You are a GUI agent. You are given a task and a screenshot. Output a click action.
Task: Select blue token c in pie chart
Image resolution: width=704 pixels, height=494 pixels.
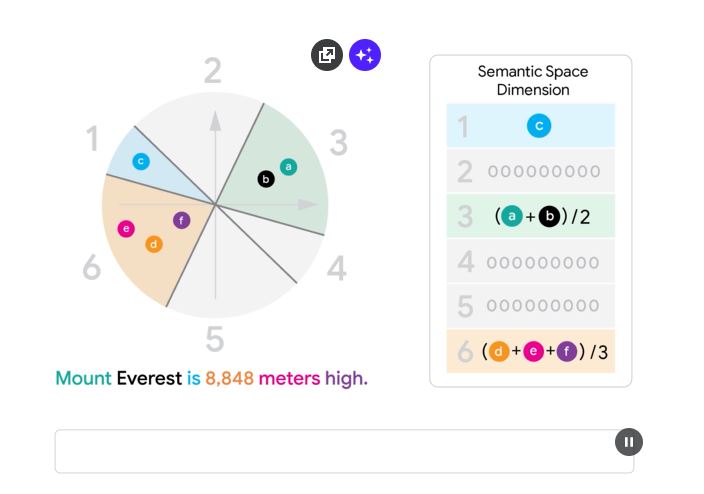(x=141, y=161)
